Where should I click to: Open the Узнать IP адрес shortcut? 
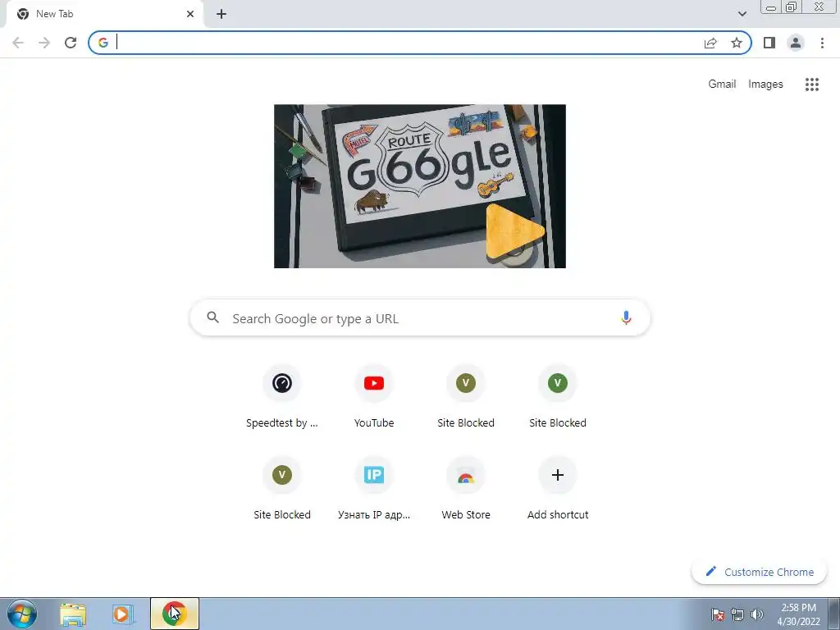(374, 489)
